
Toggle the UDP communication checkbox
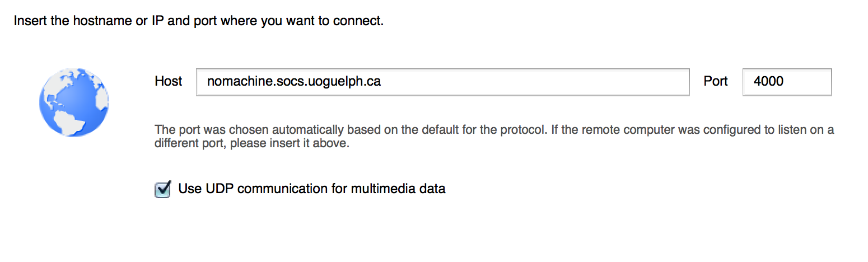[x=162, y=190]
